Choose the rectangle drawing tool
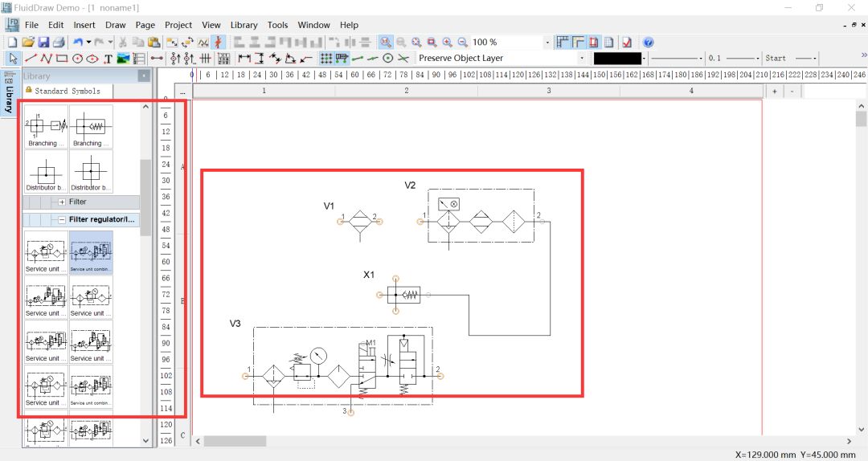Image resolution: width=868 pixels, height=461 pixels. [62, 59]
